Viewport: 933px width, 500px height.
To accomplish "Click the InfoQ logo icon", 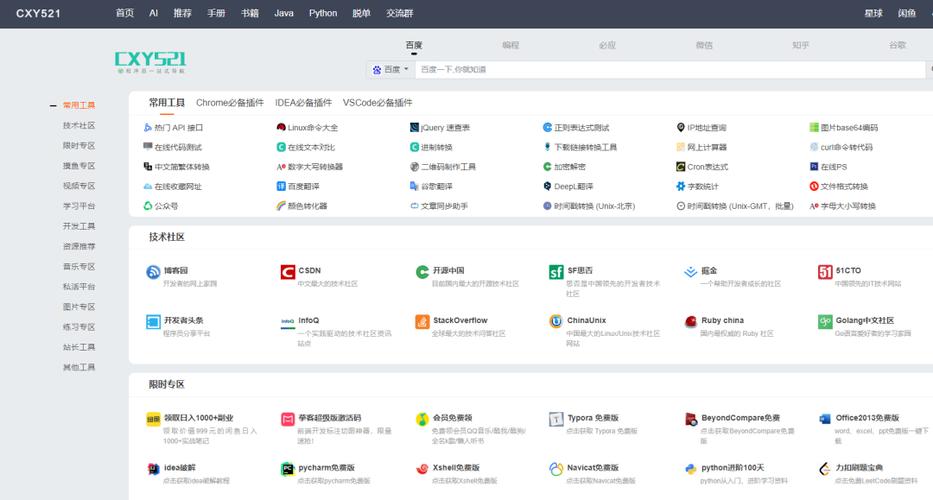I will pos(287,322).
